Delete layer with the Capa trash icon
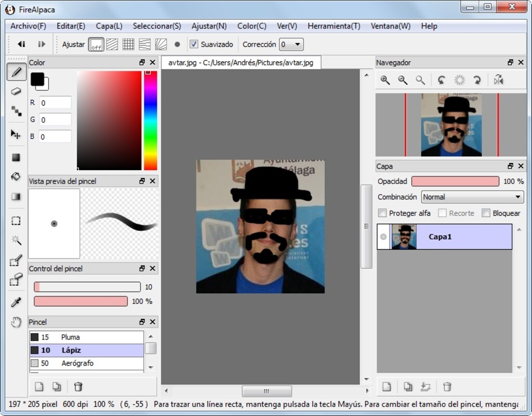532x416 pixels. [447, 386]
